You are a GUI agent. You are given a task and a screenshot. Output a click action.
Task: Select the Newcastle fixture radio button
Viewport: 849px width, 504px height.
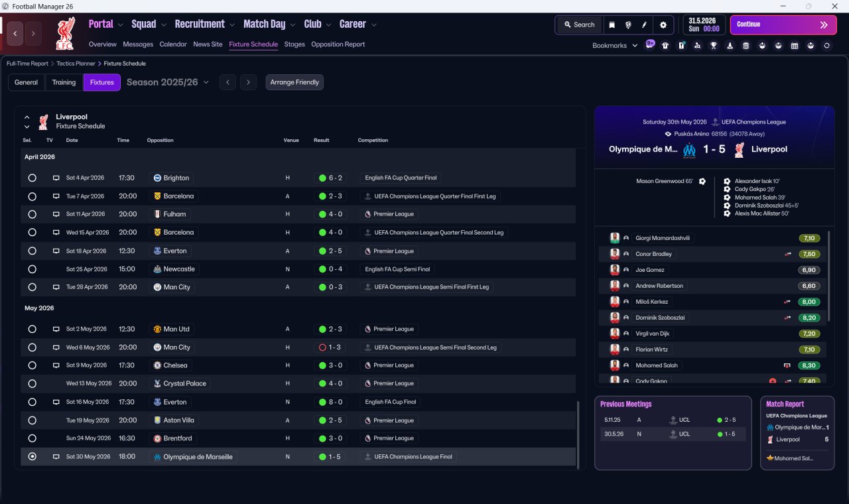click(x=32, y=269)
